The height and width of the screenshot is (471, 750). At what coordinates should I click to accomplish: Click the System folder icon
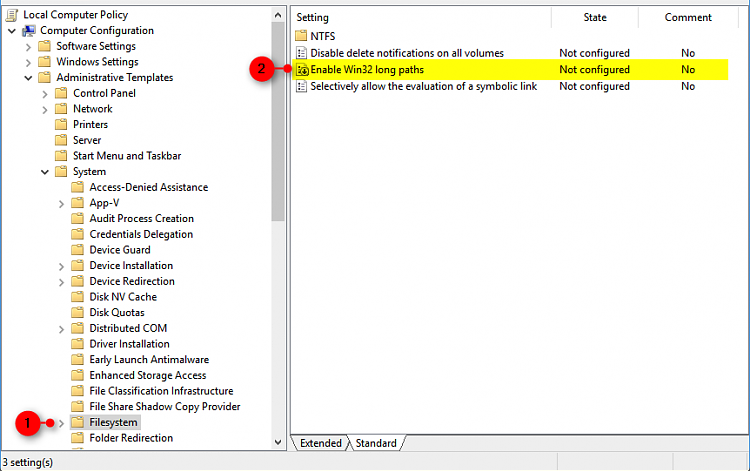61,172
